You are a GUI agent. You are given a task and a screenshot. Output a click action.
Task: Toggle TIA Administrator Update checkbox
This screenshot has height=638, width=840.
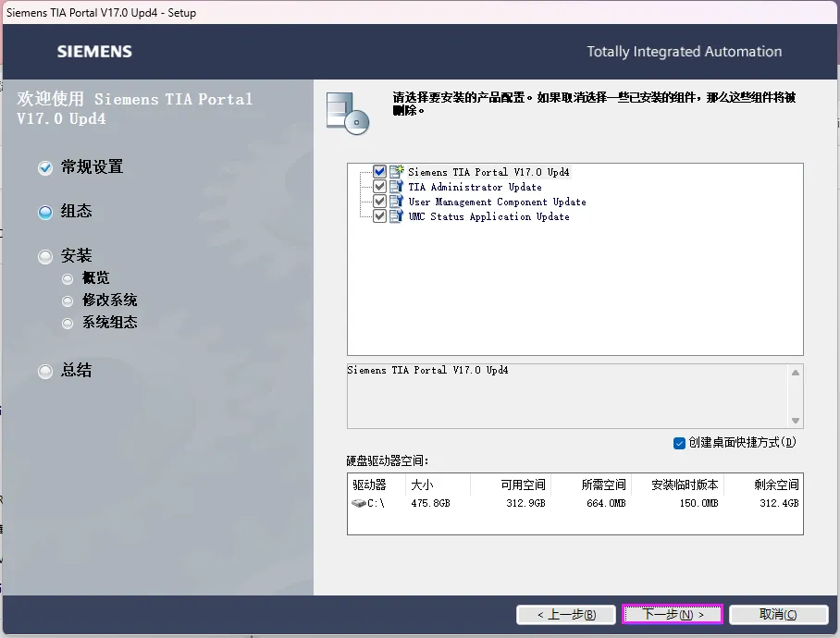pos(379,187)
